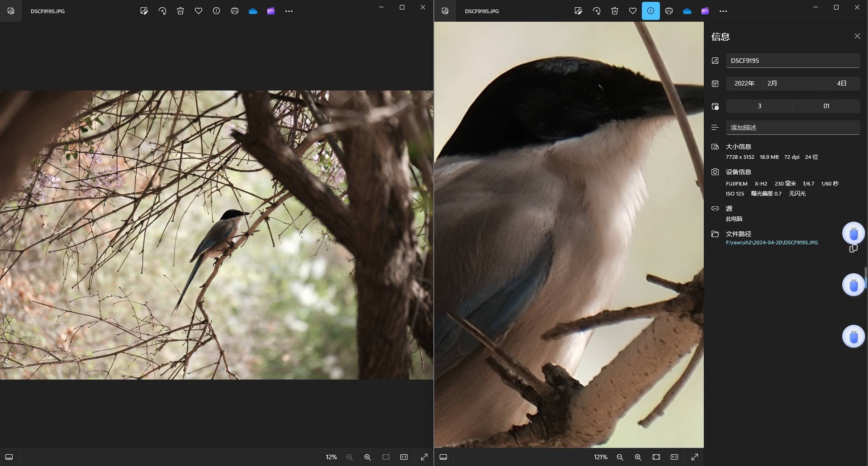Toggle filmstrip view in left window
The width and height of the screenshot is (868, 466).
point(9,457)
